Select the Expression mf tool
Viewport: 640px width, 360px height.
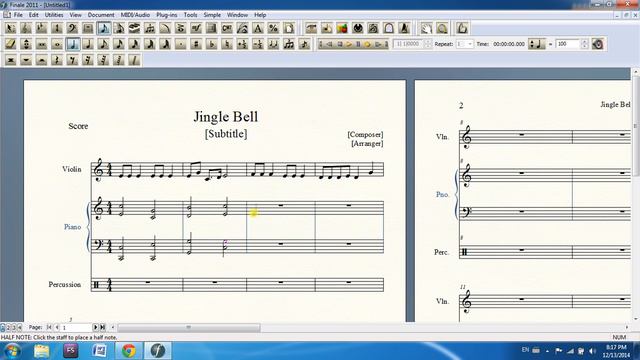[196, 28]
